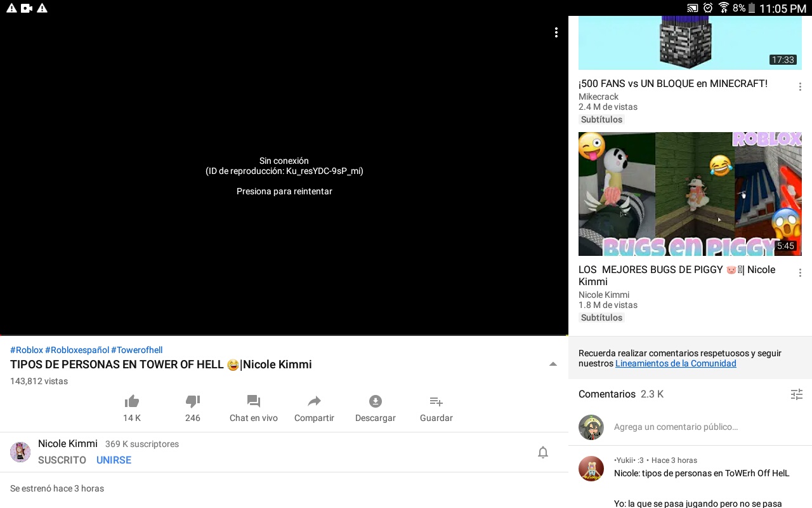The height and width of the screenshot is (508, 812).
Task: Tap the Agrega un comentario público field
Action: click(x=676, y=427)
